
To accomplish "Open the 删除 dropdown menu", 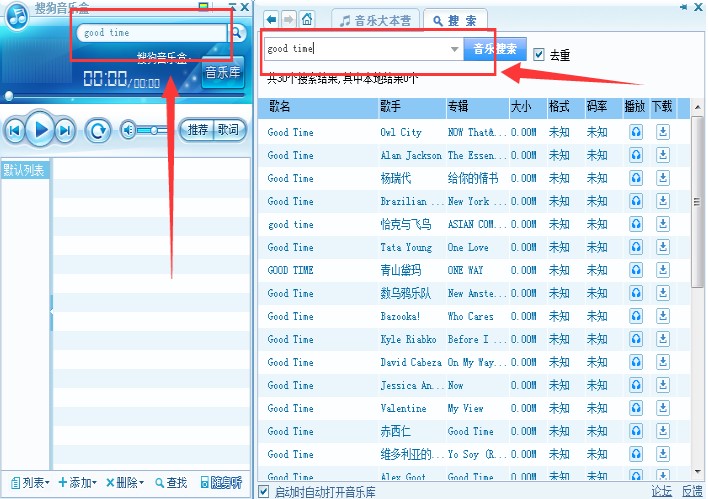I will click(x=125, y=483).
